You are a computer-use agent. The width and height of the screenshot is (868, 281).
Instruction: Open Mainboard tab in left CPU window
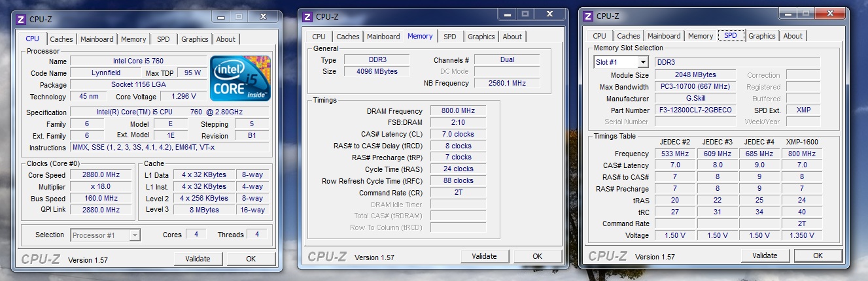[x=97, y=39]
